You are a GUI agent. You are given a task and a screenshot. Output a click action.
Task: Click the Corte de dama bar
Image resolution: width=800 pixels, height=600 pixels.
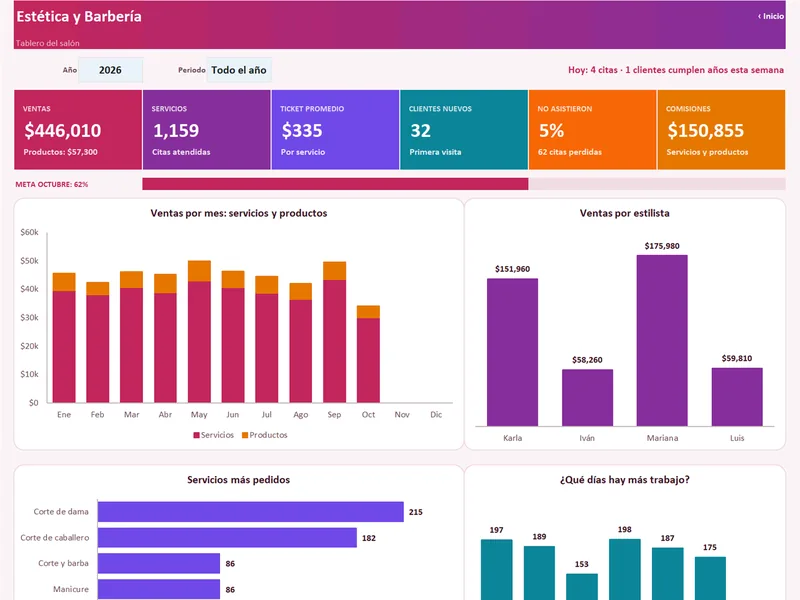coord(251,512)
